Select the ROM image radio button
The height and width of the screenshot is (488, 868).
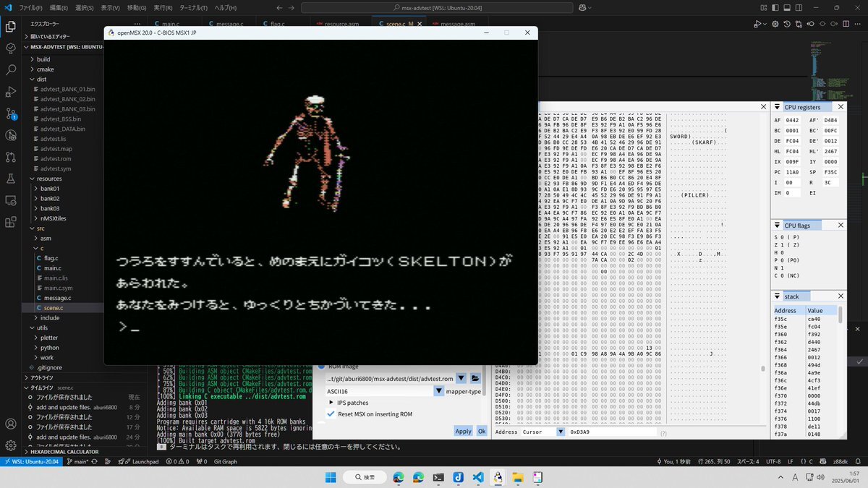point(323,367)
